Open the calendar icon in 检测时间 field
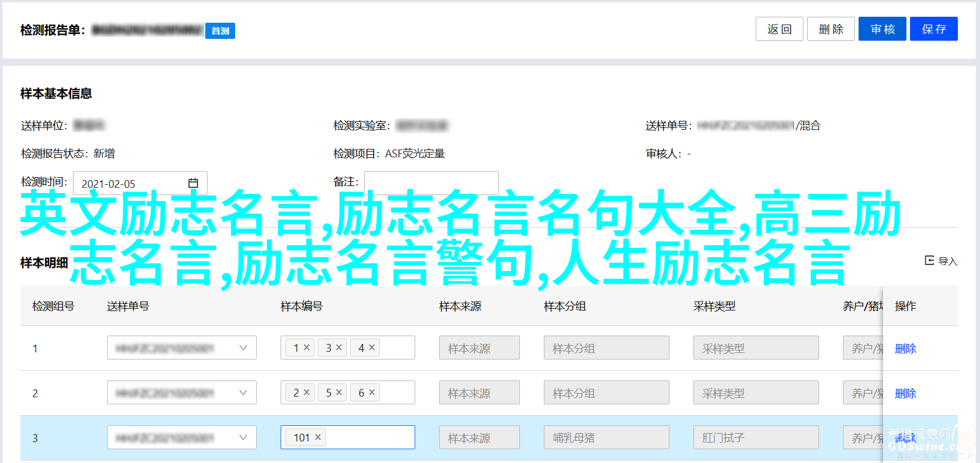Viewport: 980px width, 463px height. point(193,183)
